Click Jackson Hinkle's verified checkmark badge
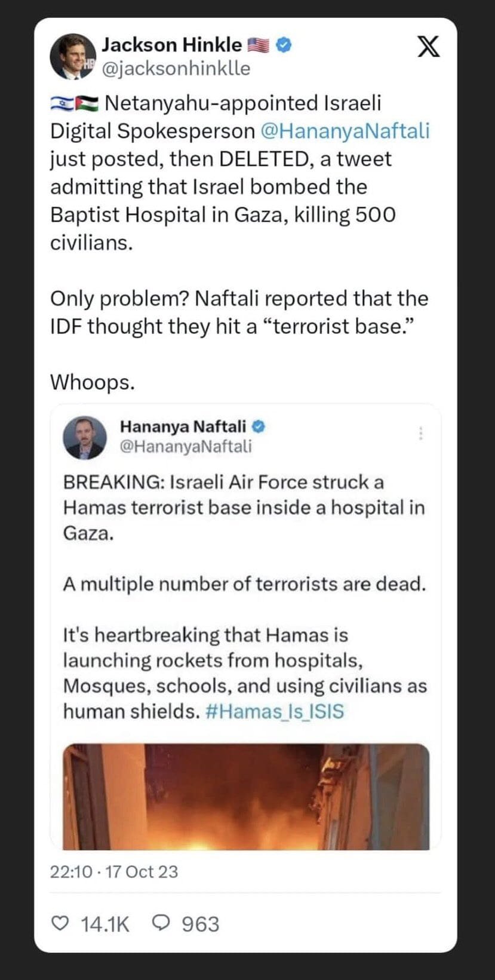 [283, 44]
